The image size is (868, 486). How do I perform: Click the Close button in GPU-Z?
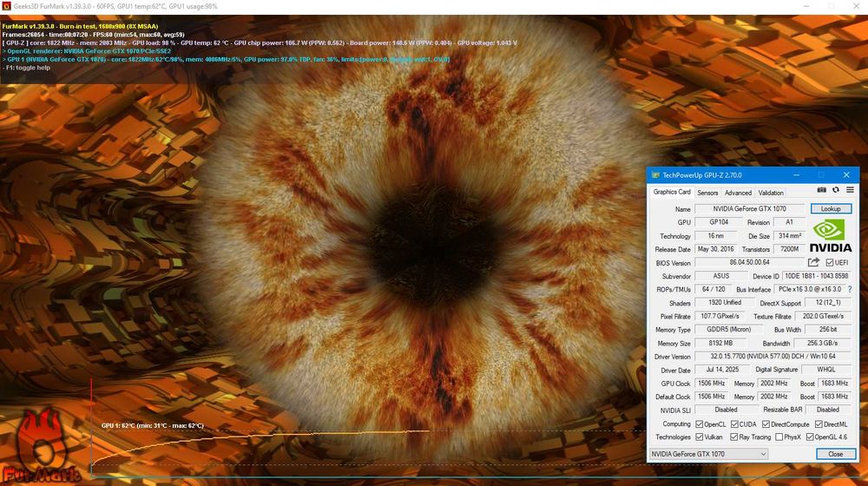point(835,454)
